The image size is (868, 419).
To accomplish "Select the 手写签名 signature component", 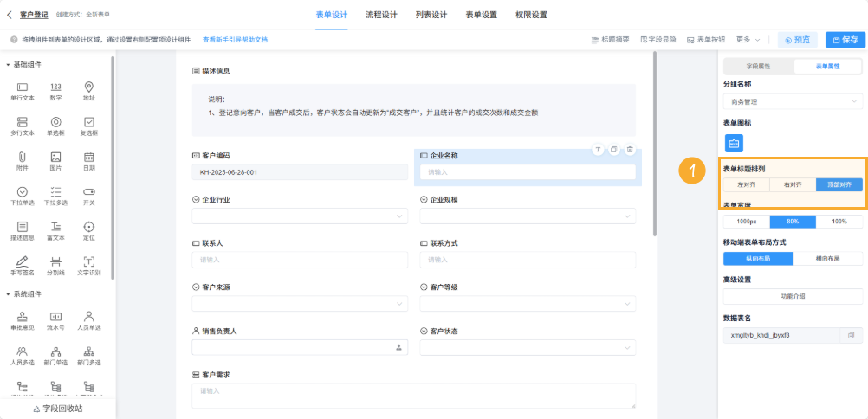I will 23,267.
